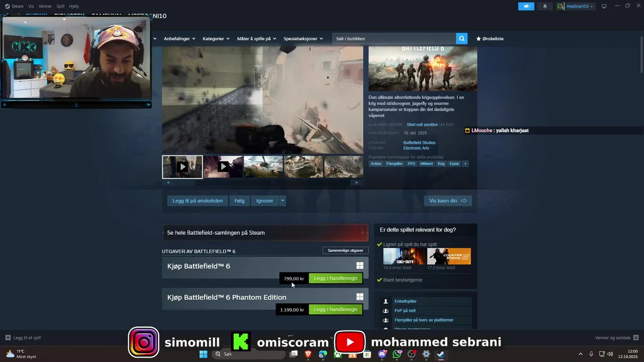Screen dimensions: 644x362
Task: Expand the msebrani10 account dropdown
Action: (x=576, y=6)
